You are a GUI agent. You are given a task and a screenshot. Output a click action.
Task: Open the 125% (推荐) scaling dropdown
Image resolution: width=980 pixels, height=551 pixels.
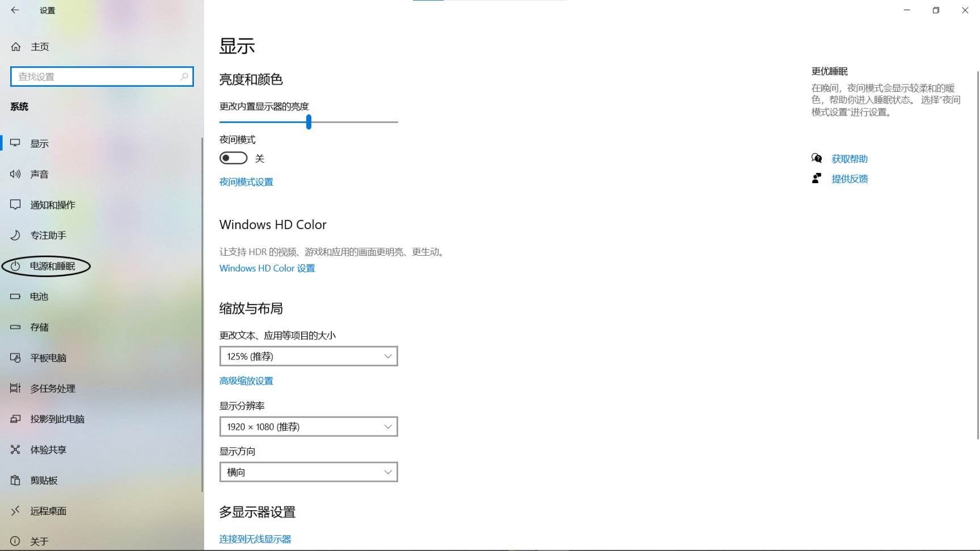pyautogui.click(x=309, y=356)
